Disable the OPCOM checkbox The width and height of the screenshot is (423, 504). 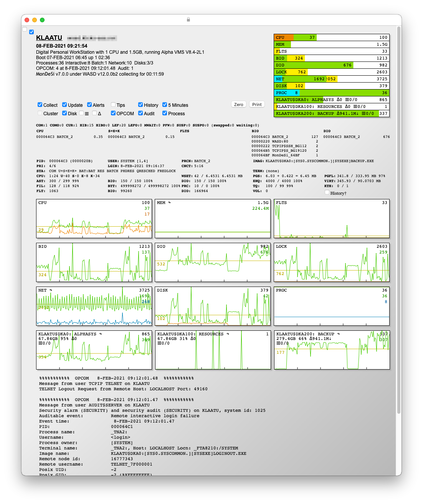click(x=113, y=113)
